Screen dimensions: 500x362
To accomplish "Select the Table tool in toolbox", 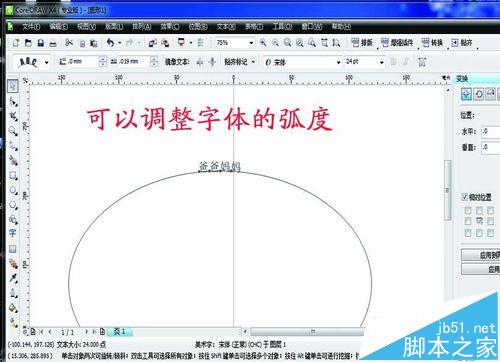I will [13, 249].
